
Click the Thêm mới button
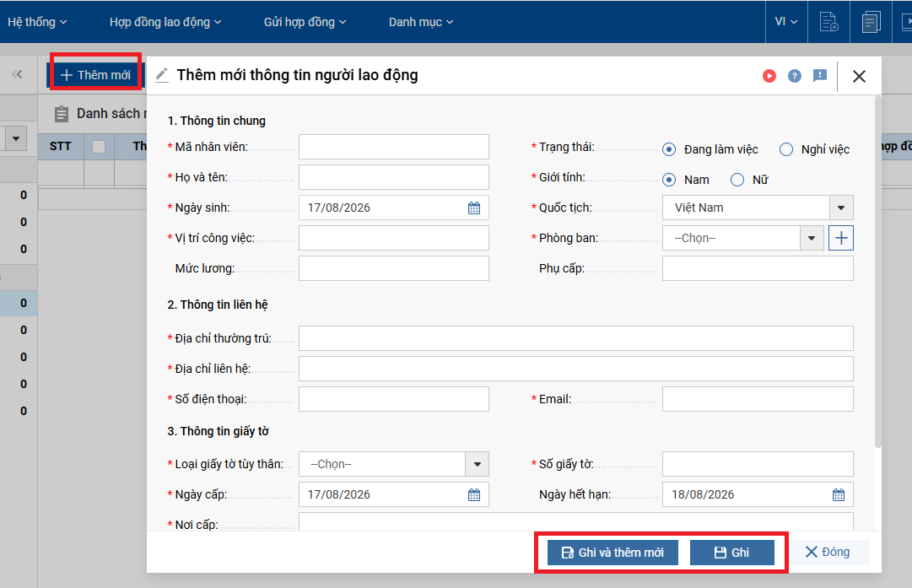pyautogui.click(x=96, y=75)
